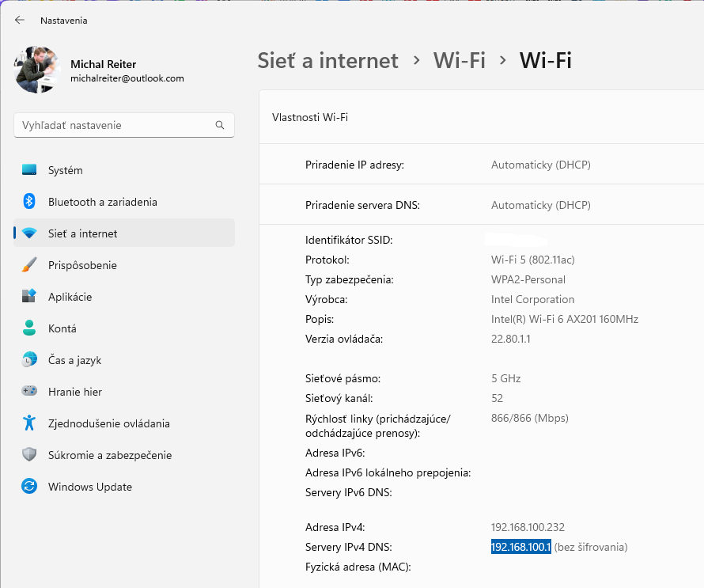Go to Sieť a internet breadcrumb
The width and height of the screenshot is (704, 588).
click(327, 60)
